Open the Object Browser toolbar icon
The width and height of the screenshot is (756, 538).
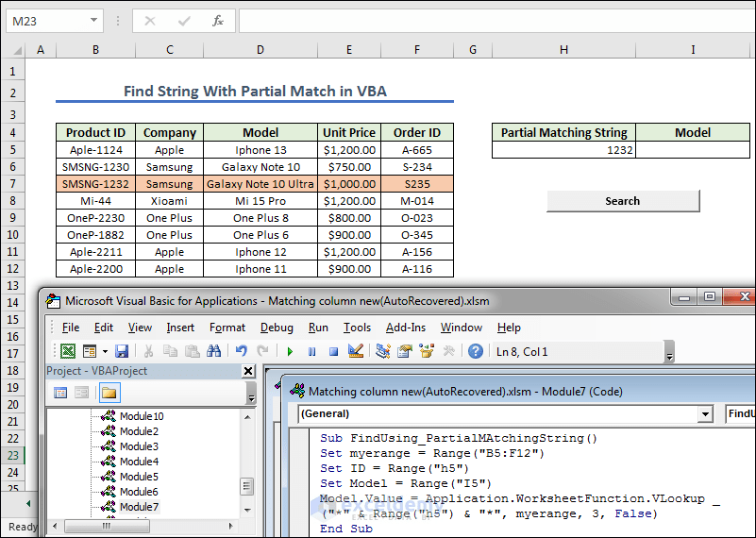pyautogui.click(x=427, y=351)
